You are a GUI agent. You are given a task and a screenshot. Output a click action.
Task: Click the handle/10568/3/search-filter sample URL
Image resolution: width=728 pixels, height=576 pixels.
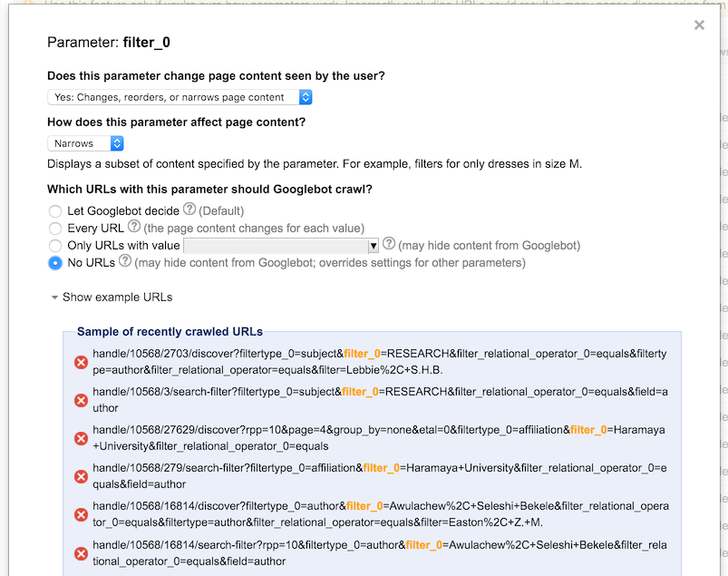click(380, 400)
